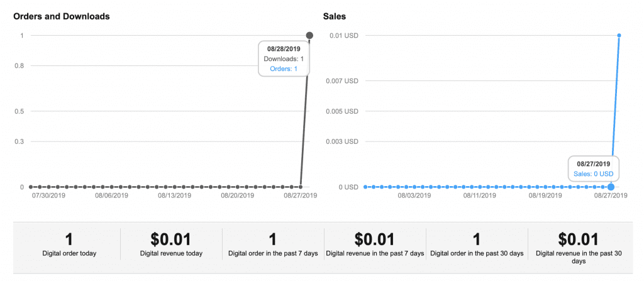Click the 08/11/2019 date label on the Sales chart

480,196
